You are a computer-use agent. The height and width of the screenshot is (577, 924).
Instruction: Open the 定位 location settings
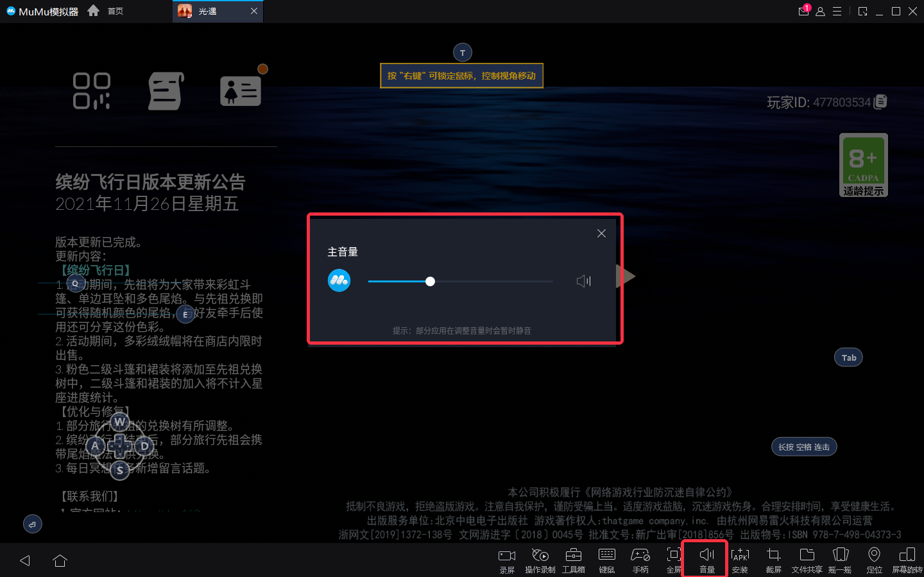point(874,560)
